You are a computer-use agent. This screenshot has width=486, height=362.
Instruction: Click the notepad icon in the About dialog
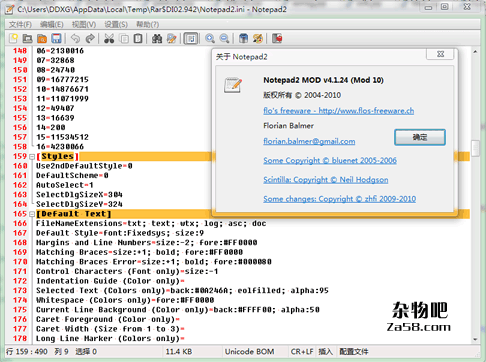233,85
